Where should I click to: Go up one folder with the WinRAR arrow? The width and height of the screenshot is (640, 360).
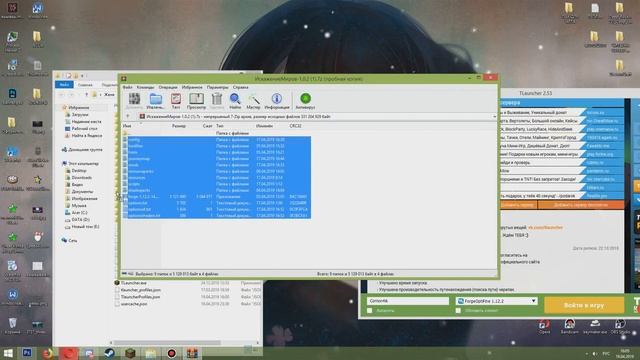tap(128, 117)
